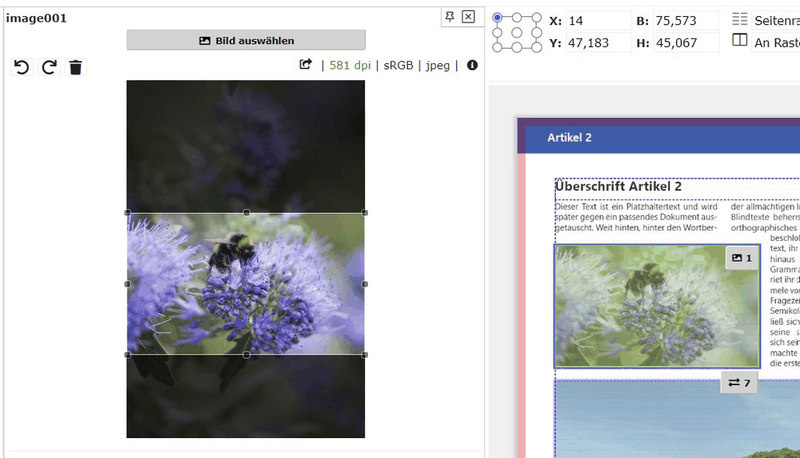Click the bottom-left crop handle
800x458 pixels.
(x=128, y=355)
